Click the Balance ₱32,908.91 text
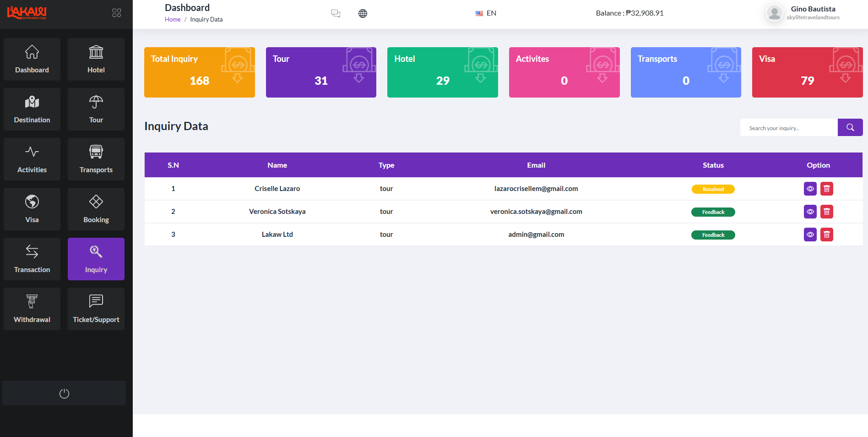 [x=629, y=13]
